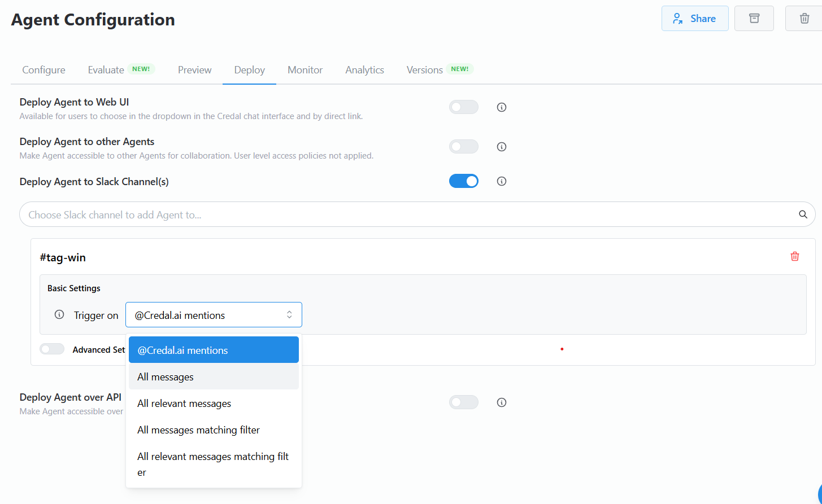The image size is (822, 504).
Task: Open info icon for Slack Channel deployment
Action: point(501,181)
